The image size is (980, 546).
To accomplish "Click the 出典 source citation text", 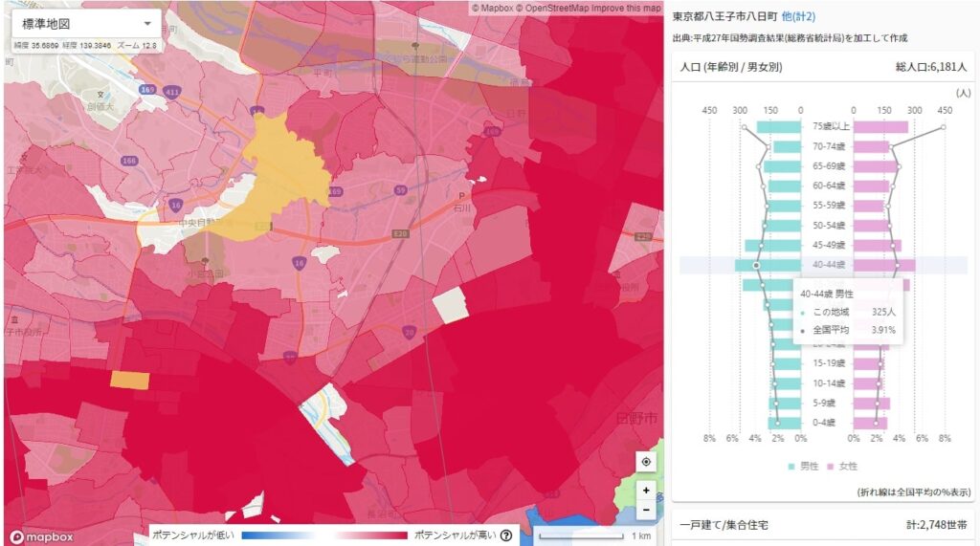I will point(790,38).
